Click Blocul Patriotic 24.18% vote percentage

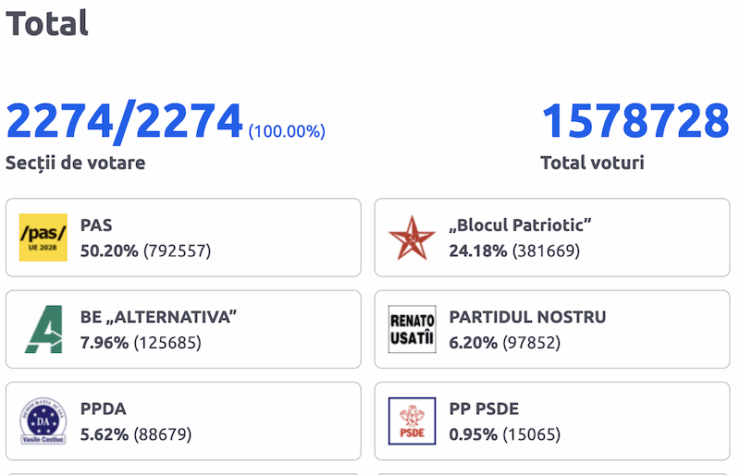point(478,250)
